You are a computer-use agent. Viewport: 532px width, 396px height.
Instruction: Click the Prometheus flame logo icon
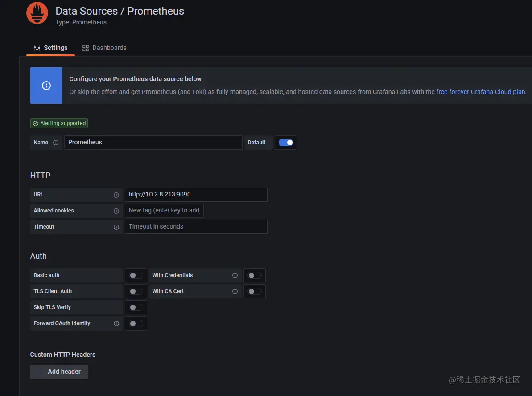click(37, 13)
